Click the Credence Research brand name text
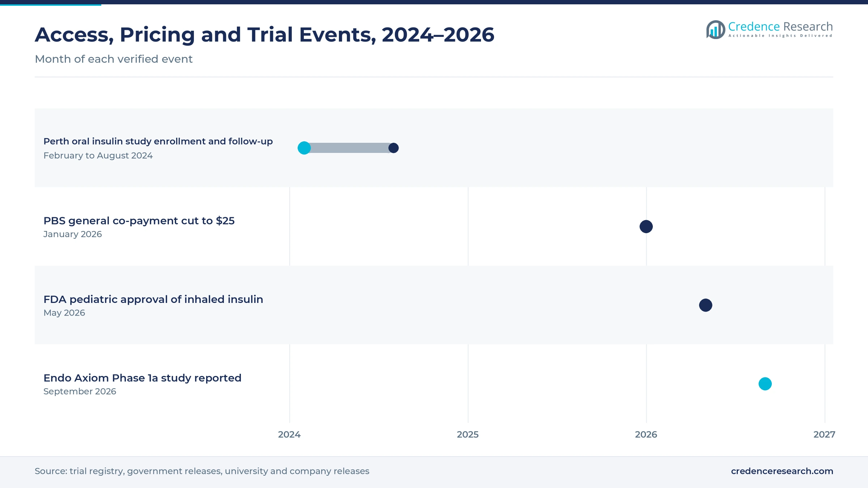 point(780,26)
